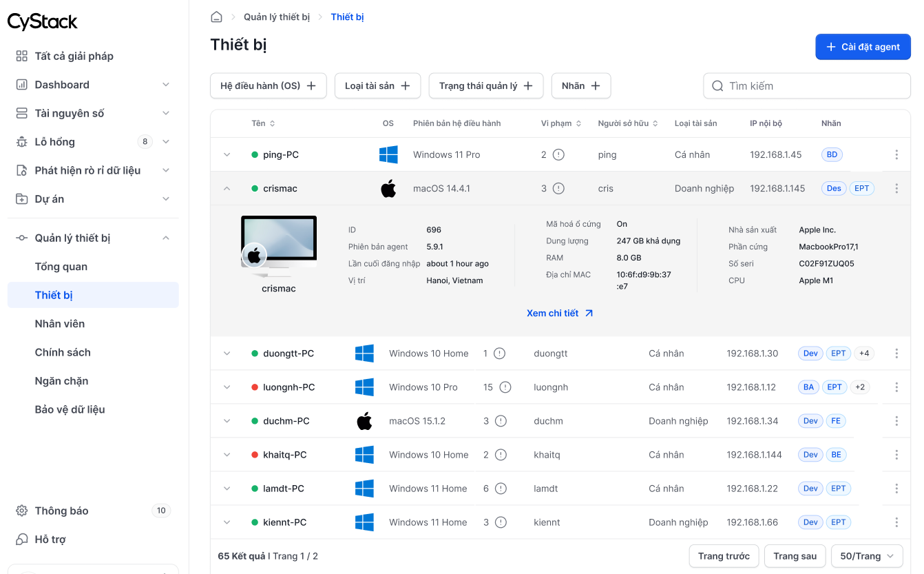Viewport: 924px width, 574px height.
Task: Collapse the crismac device details
Action: (x=227, y=187)
